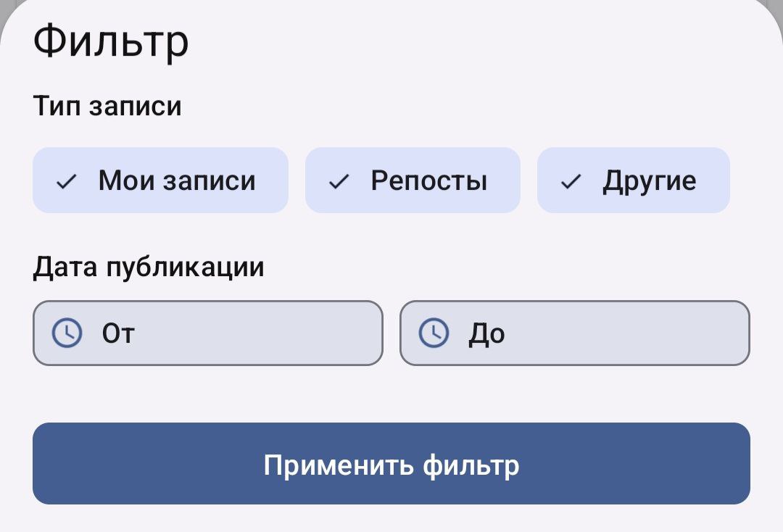Select the Репосты chip label text

point(429,180)
